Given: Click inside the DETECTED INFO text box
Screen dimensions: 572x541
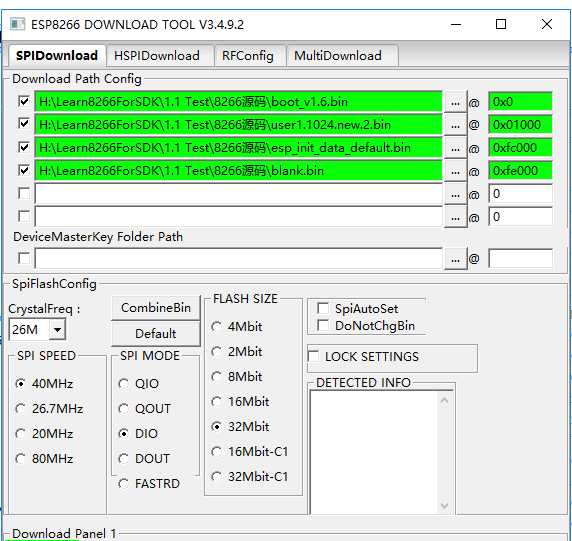Looking at the screenshot, I should click(374, 452).
